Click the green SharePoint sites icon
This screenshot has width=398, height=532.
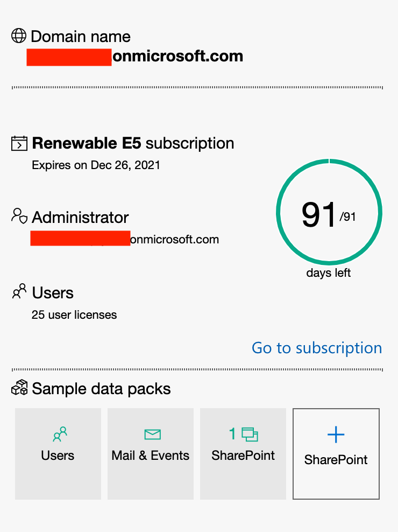(x=250, y=435)
